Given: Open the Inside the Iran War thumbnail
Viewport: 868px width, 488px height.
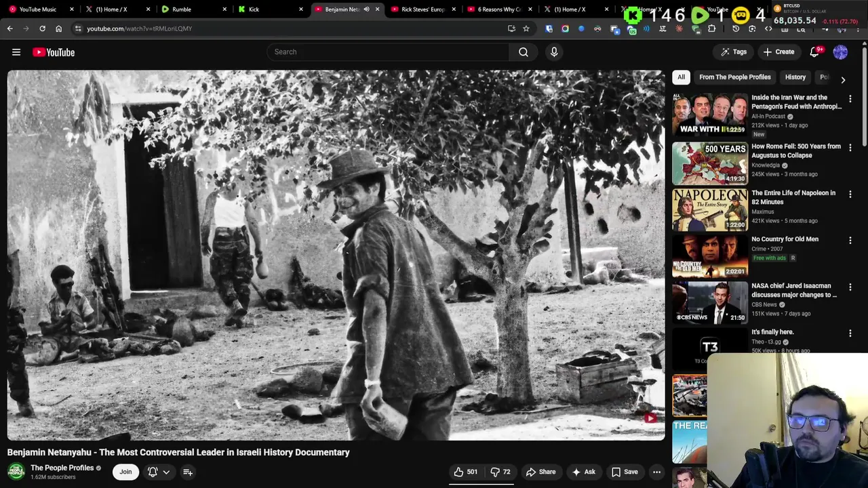Looking at the screenshot, I should [710, 115].
